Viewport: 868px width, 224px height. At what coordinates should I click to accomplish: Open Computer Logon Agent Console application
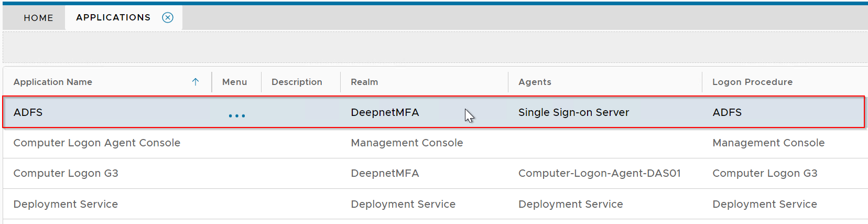(x=97, y=143)
